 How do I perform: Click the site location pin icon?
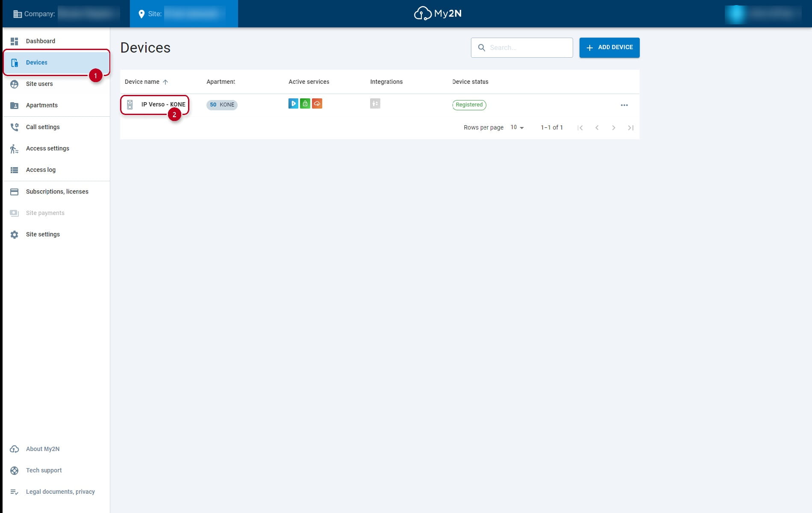point(141,14)
